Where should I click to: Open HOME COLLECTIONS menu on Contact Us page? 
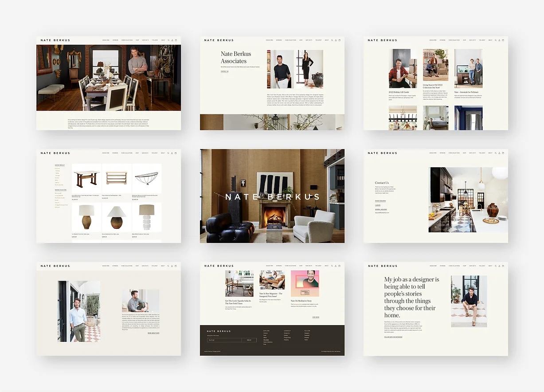point(454,153)
